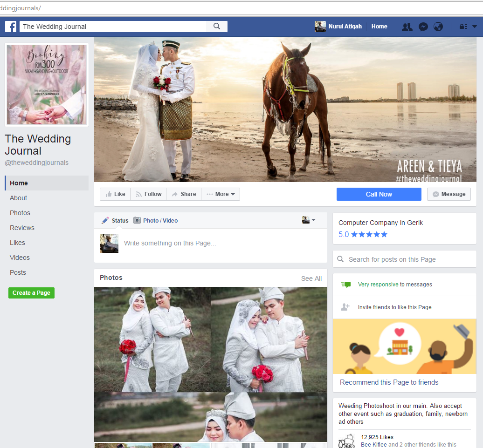This screenshot has width=483, height=448.
Task: Open the account menu arrow
Action: pyautogui.click(x=475, y=27)
